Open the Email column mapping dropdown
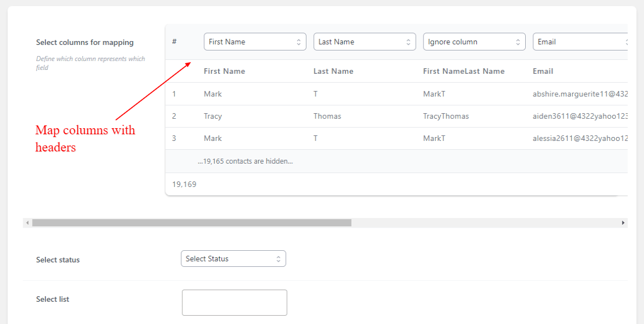 [x=580, y=42]
